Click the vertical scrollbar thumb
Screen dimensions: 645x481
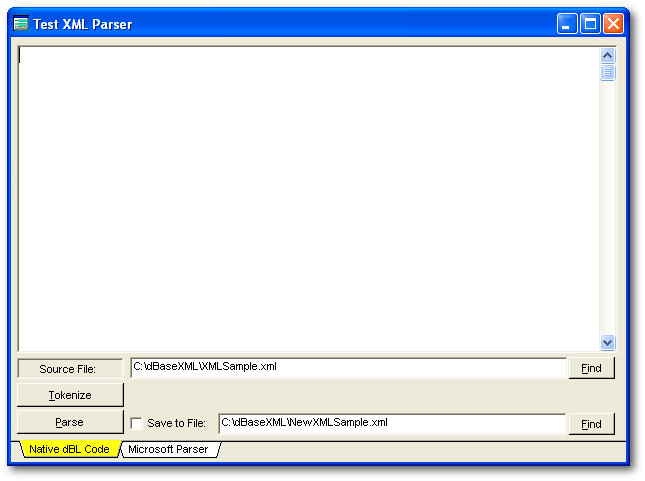coord(607,72)
